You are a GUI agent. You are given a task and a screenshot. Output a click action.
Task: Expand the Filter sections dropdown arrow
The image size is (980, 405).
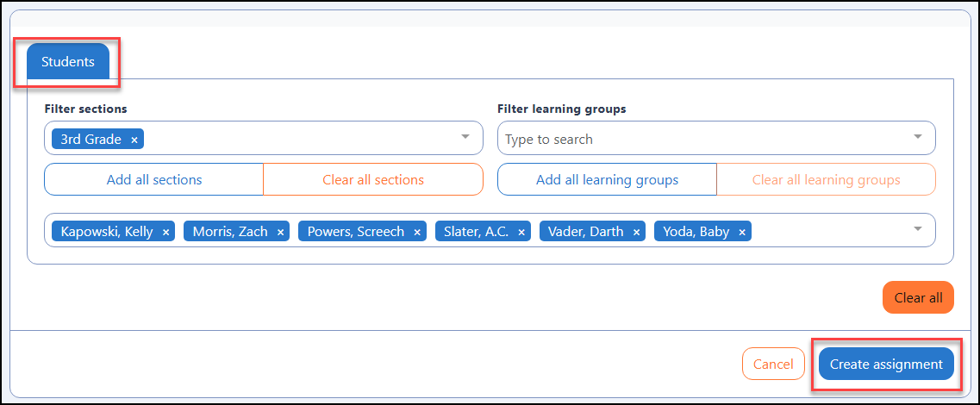pyautogui.click(x=465, y=137)
